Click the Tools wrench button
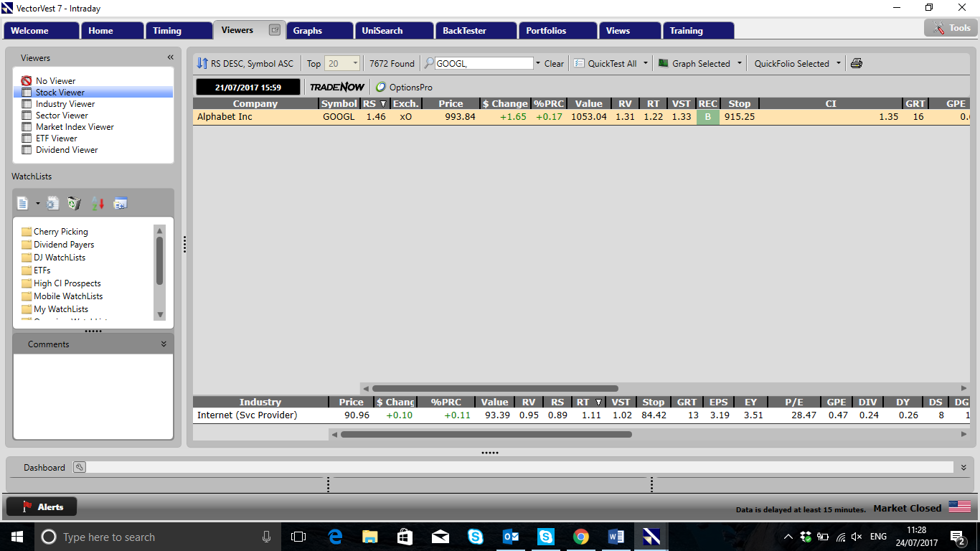The height and width of the screenshot is (551, 980). pyautogui.click(x=950, y=28)
